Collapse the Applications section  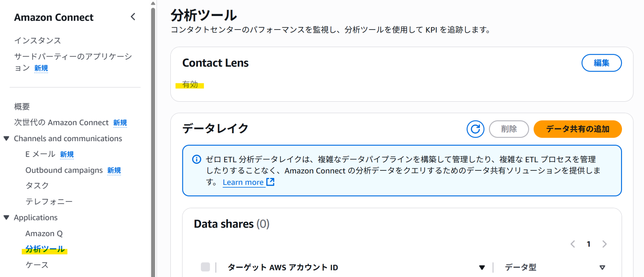pyautogui.click(x=6, y=217)
